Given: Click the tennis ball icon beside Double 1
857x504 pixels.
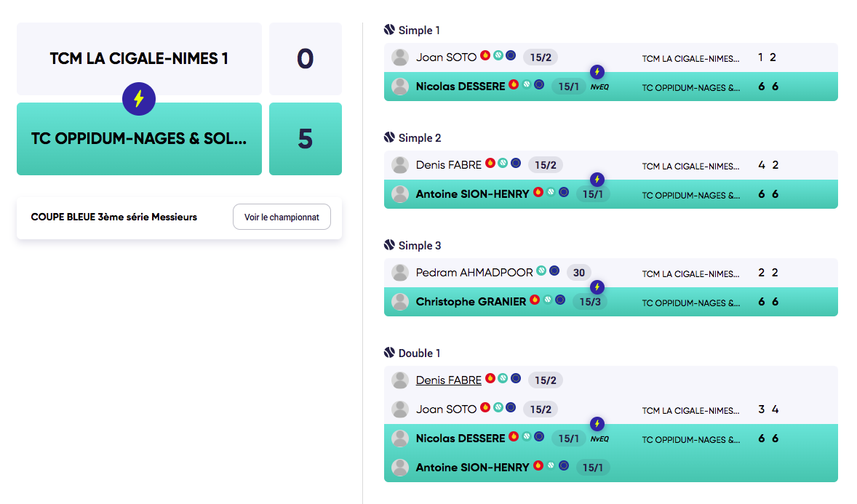Looking at the screenshot, I should (x=389, y=353).
